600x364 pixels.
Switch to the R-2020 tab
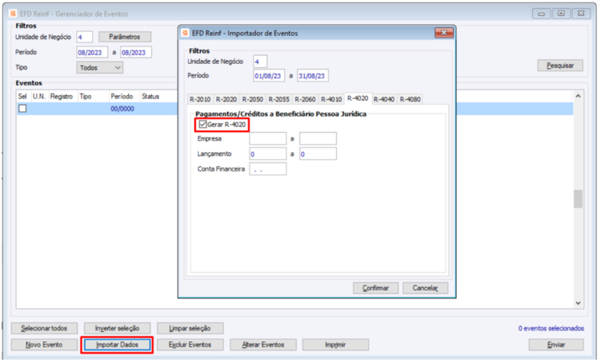[226, 99]
